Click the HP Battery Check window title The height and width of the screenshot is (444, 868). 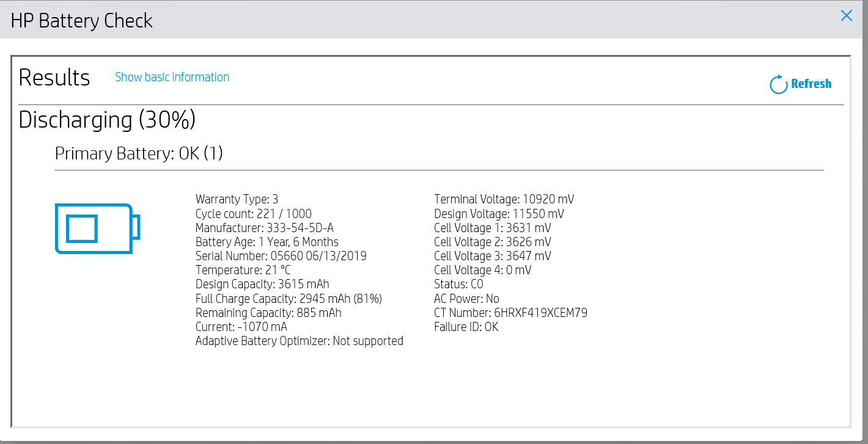tap(82, 21)
